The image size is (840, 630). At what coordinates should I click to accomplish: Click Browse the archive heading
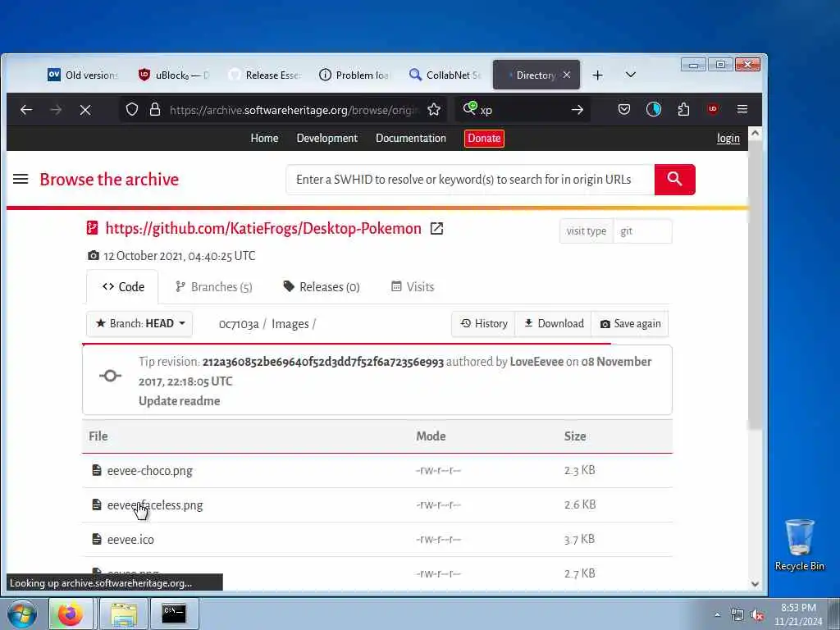[x=109, y=180]
